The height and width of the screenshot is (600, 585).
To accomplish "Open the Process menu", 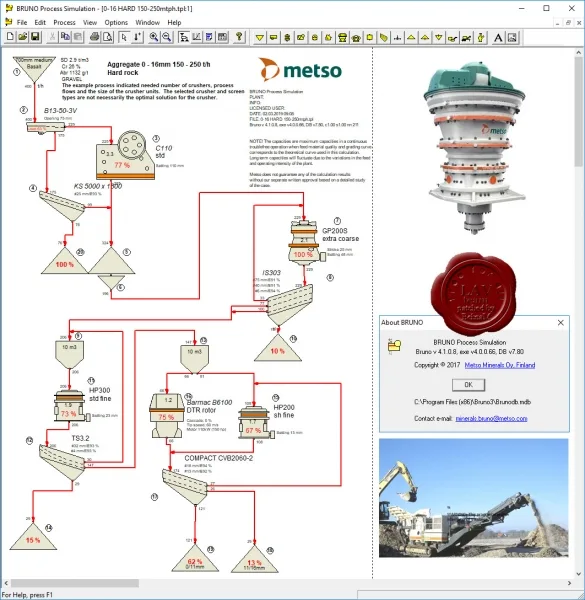I will coord(64,23).
